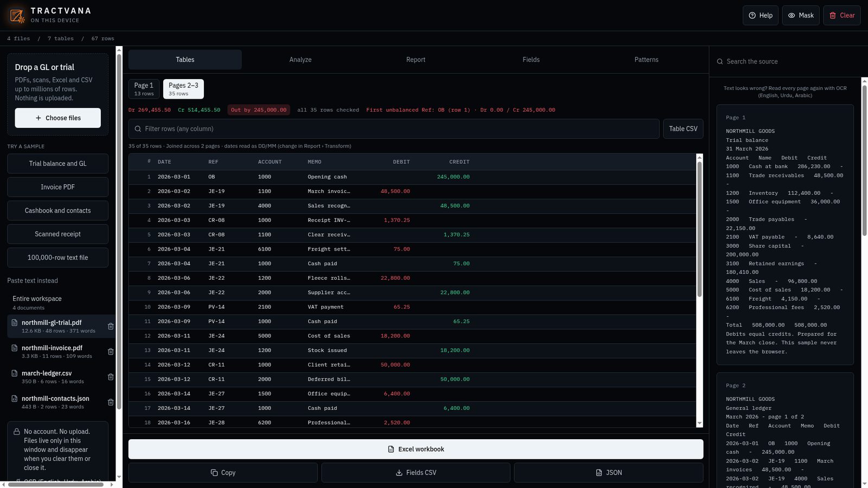
Task: Open the Report tab
Action: [x=416, y=60]
